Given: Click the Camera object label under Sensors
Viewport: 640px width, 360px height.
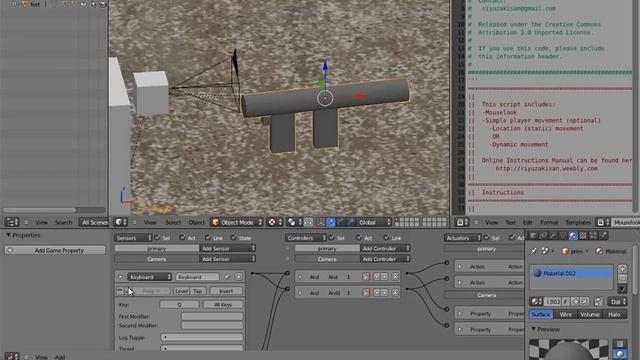Looking at the screenshot, I should pos(157,259).
